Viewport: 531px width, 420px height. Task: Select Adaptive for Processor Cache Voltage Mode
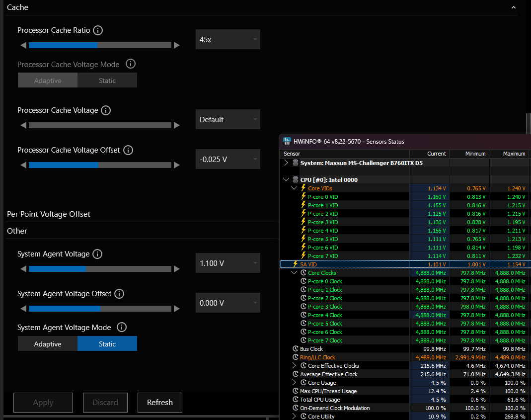pyautogui.click(x=48, y=81)
